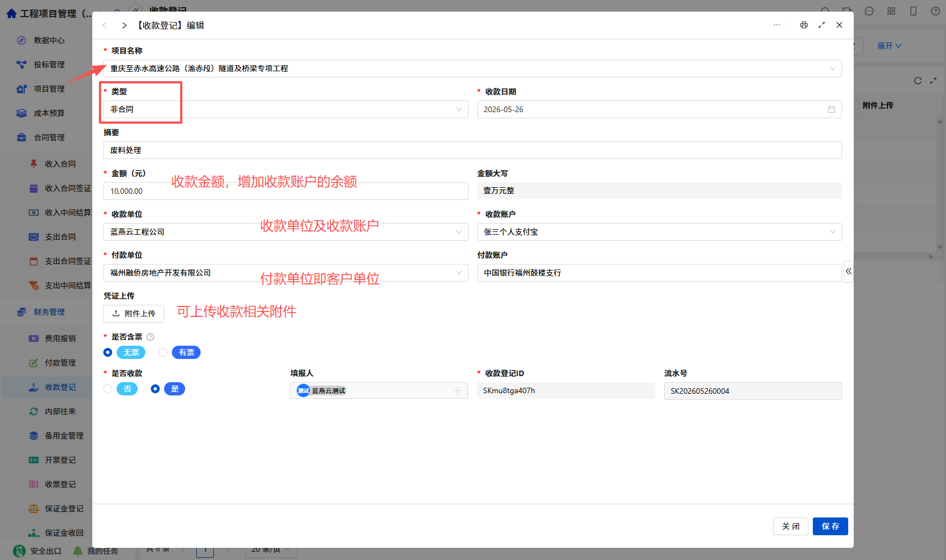946x560 pixels.
Task: Select 是 for 是否收款
Action: tap(155, 389)
